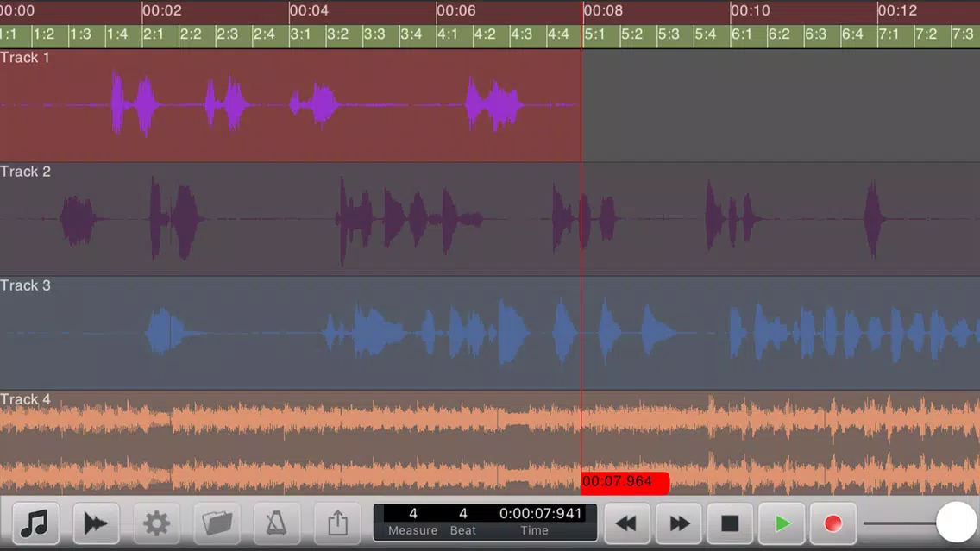The image size is (980, 551).
Task: Click the skip-forward arrows toolbar icon
Action: (96, 523)
